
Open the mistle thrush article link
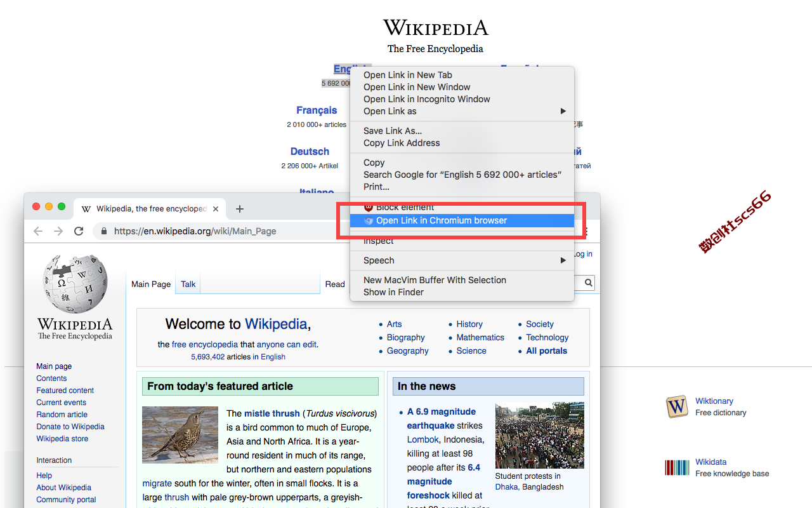tap(272, 413)
